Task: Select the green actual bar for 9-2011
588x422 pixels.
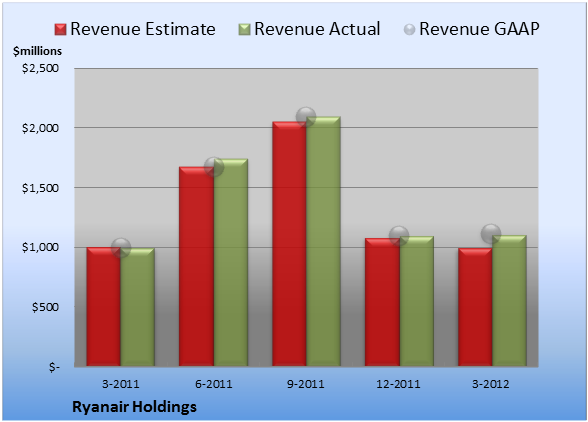Action: [x=324, y=241]
